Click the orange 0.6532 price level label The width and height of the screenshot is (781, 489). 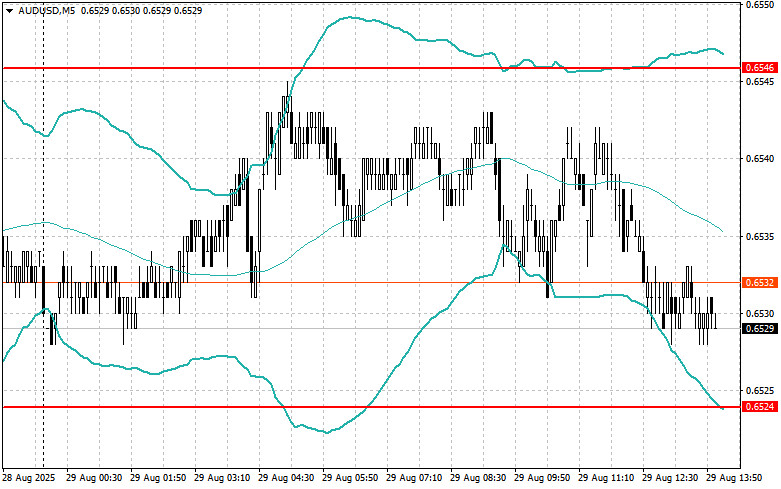[760, 283]
